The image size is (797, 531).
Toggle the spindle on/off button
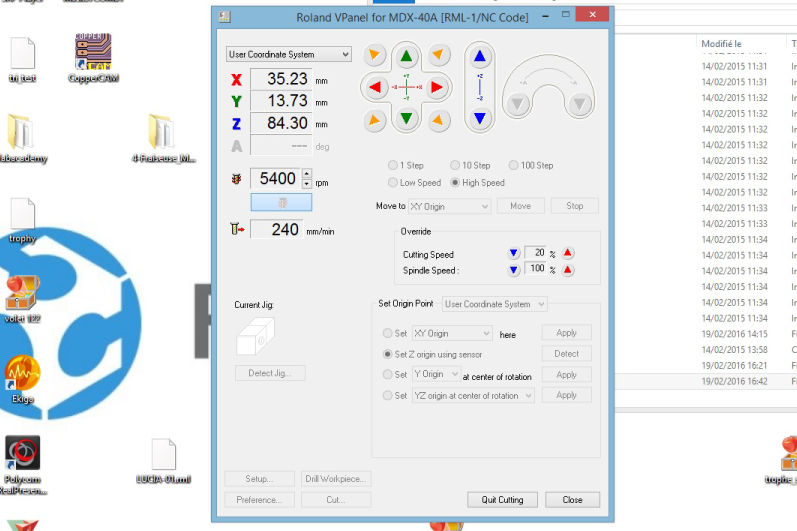(281, 202)
